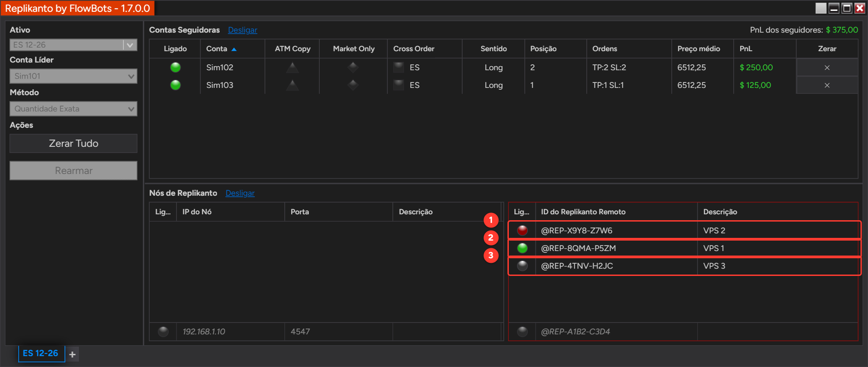Click Desligar link next to Contas Seguidoras
868x367 pixels.
[x=243, y=30]
